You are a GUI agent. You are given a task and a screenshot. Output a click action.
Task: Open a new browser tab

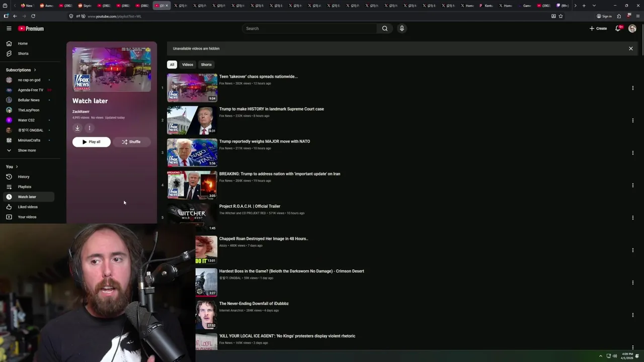[584, 6]
